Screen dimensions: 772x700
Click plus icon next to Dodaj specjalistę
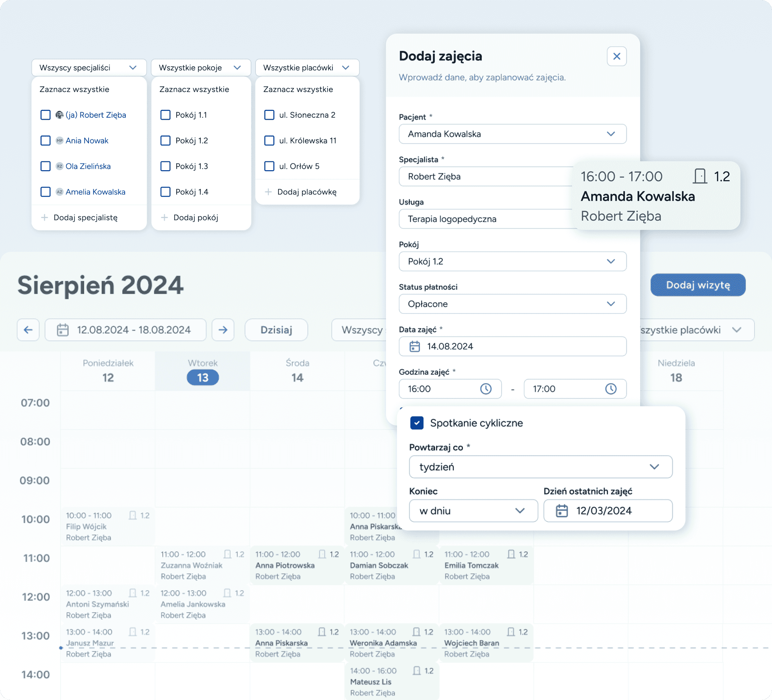tap(45, 218)
